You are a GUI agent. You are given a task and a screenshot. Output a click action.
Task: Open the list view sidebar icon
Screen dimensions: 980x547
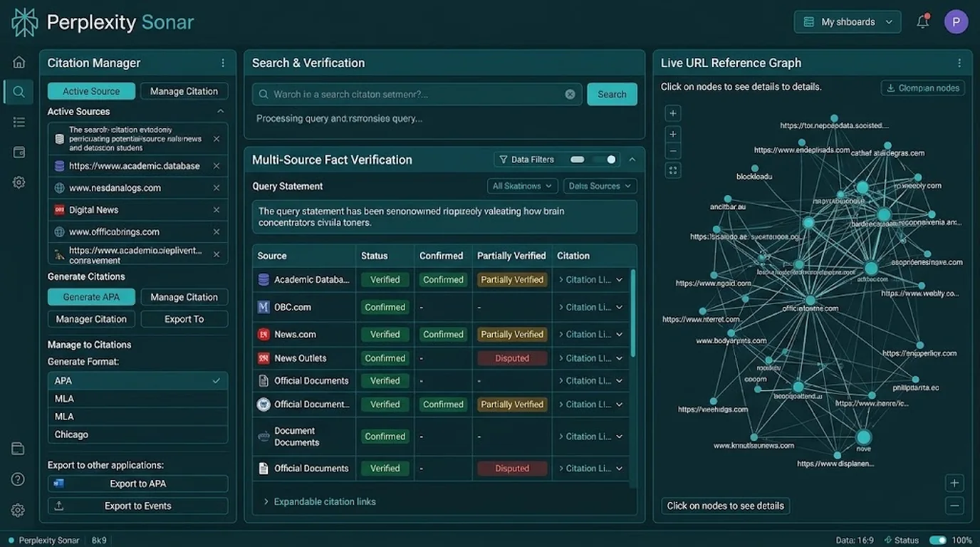click(x=19, y=123)
